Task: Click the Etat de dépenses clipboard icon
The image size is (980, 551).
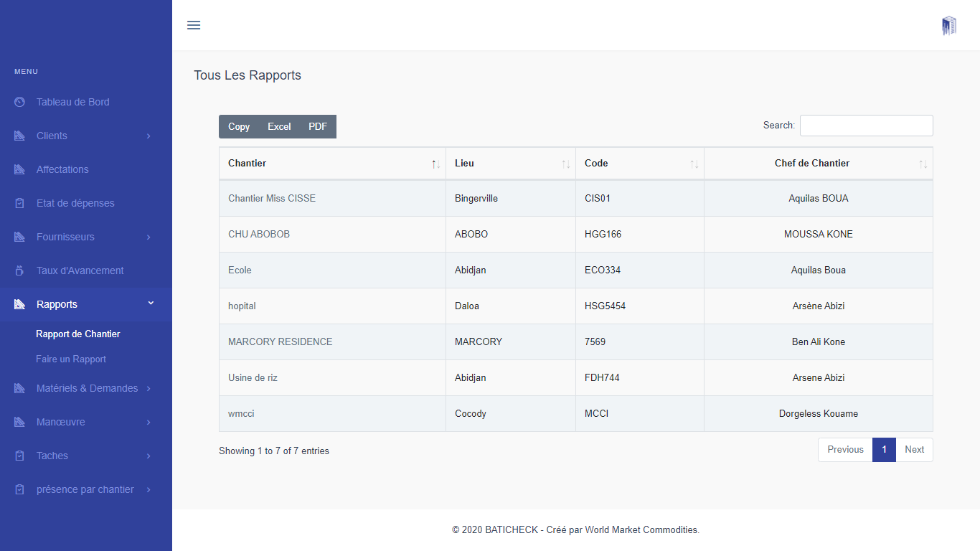Action: pos(19,203)
